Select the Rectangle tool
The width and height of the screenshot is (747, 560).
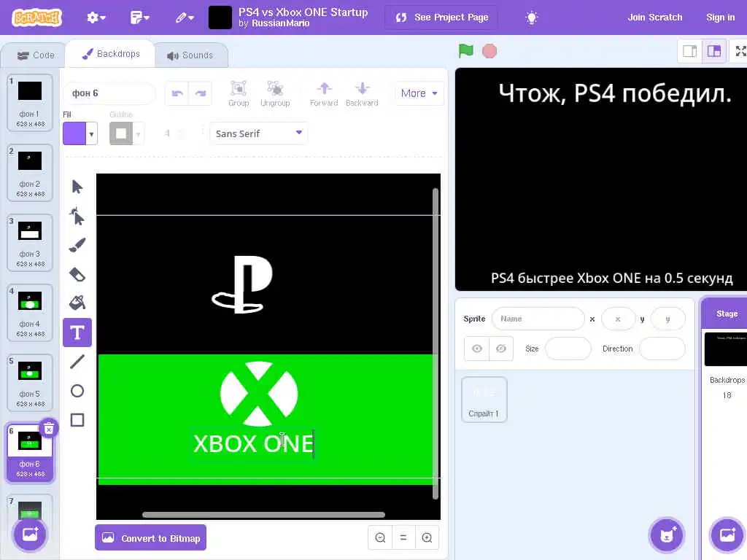coord(77,420)
